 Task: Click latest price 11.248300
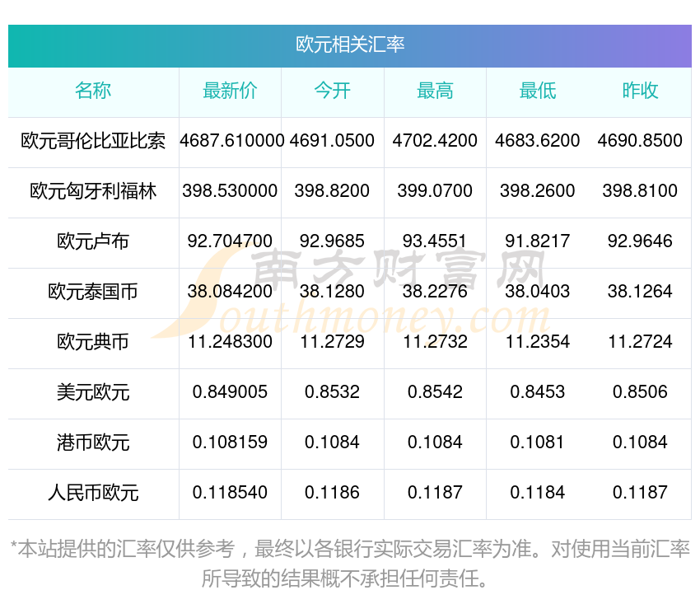click(230, 342)
